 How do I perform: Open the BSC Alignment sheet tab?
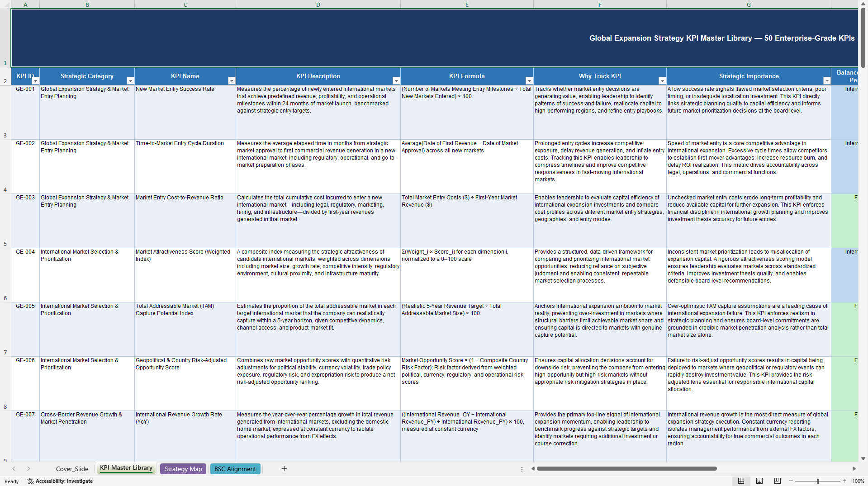point(235,469)
